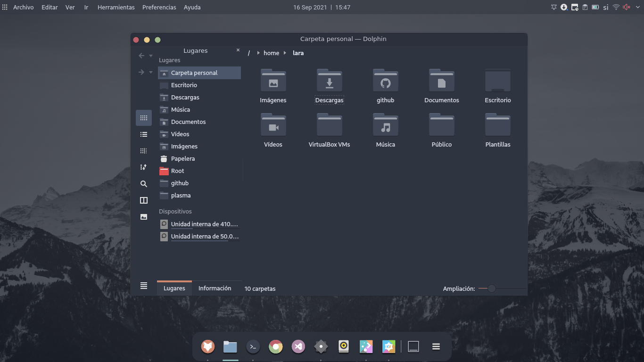Image resolution: width=644 pixels, height=362 pixels.
Task: Split the view with the split icon
Action: 144,200
